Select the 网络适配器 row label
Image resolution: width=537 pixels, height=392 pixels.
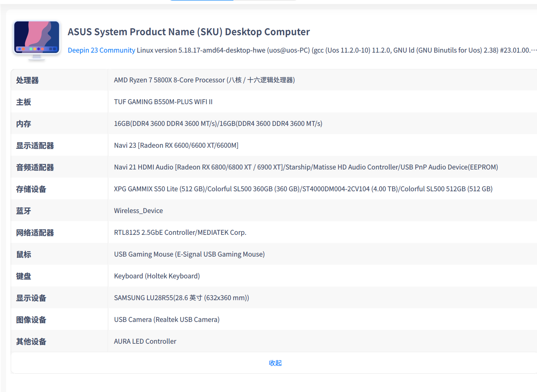coord(35,233)
